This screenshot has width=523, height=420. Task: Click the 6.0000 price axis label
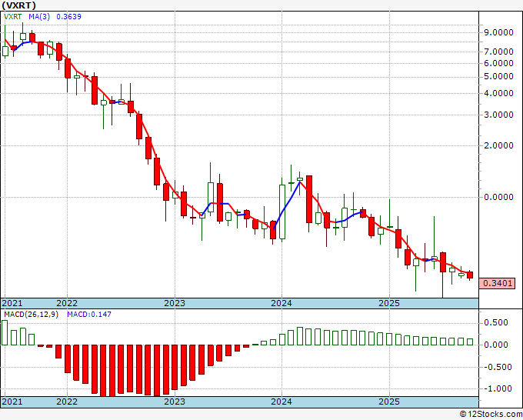[498, 63]
